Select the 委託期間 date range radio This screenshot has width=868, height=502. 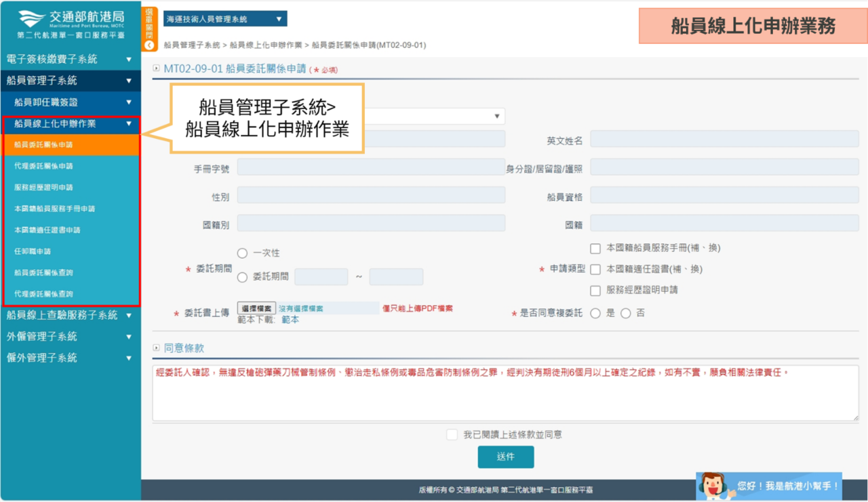point(242,277)
